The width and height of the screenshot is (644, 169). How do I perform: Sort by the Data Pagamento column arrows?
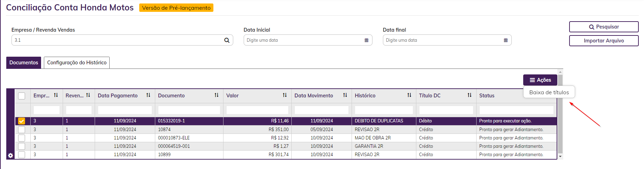tap(148, 95)
